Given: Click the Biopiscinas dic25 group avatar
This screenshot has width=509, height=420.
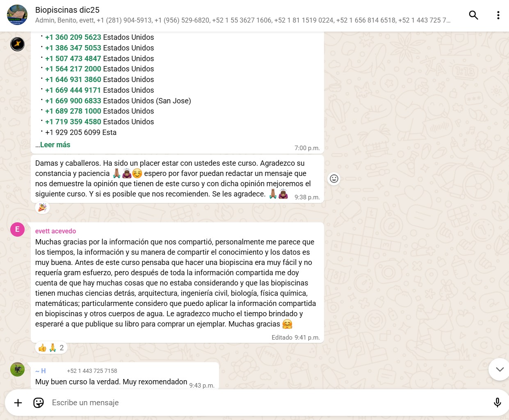Looking at the screenshot, I should (x=17, y=15).
